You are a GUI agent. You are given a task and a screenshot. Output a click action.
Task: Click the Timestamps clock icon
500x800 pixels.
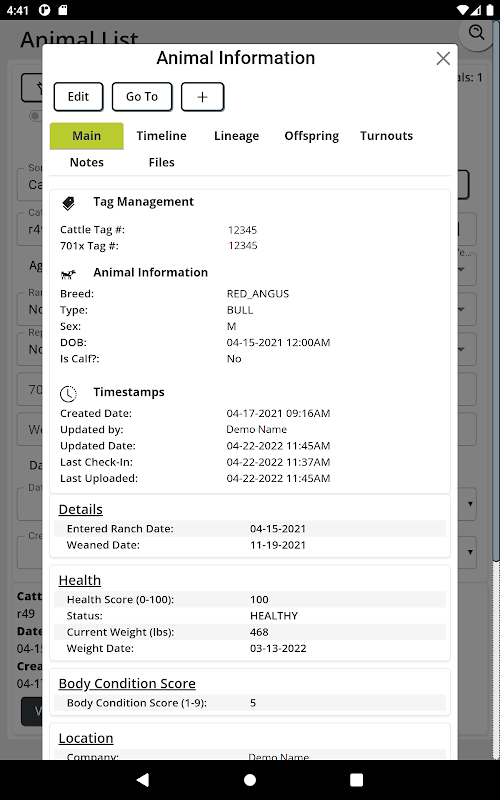click(x=68, y=393)
